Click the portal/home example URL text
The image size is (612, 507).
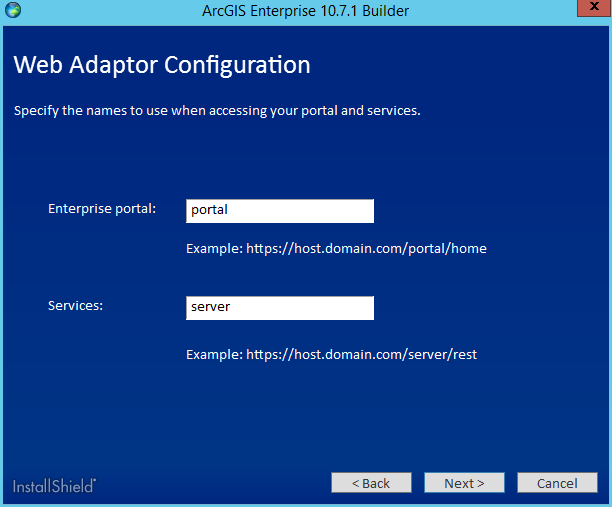tap(366, 248)
